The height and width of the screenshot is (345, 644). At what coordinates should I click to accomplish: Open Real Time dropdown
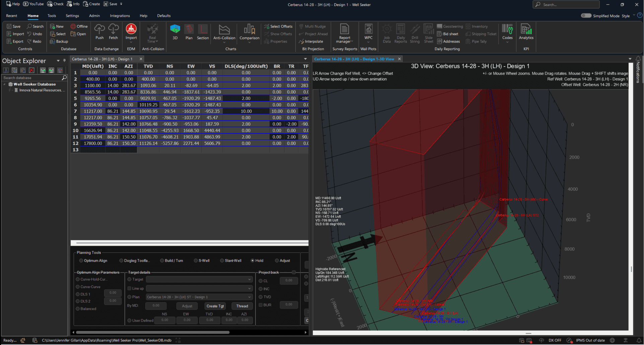(152, 33)
